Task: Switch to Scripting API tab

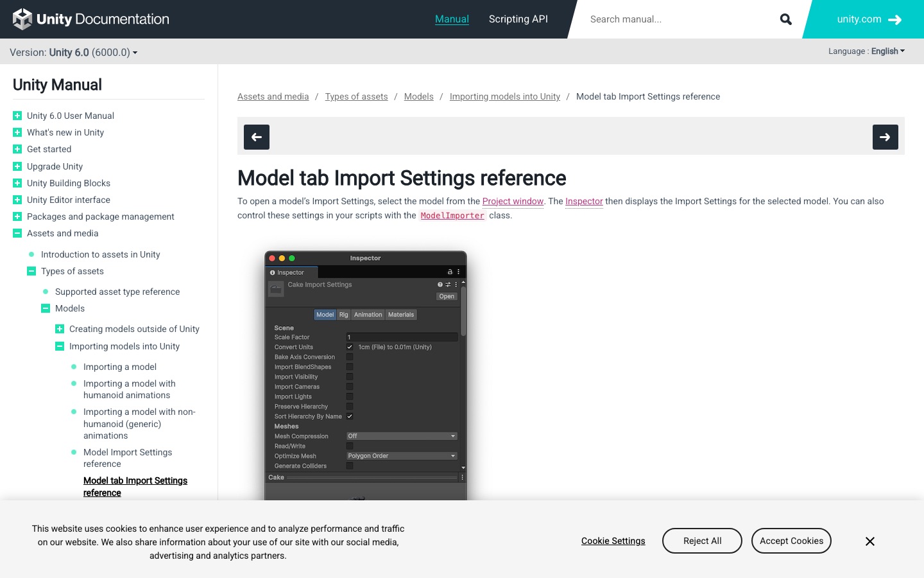Action: [518, 19]
